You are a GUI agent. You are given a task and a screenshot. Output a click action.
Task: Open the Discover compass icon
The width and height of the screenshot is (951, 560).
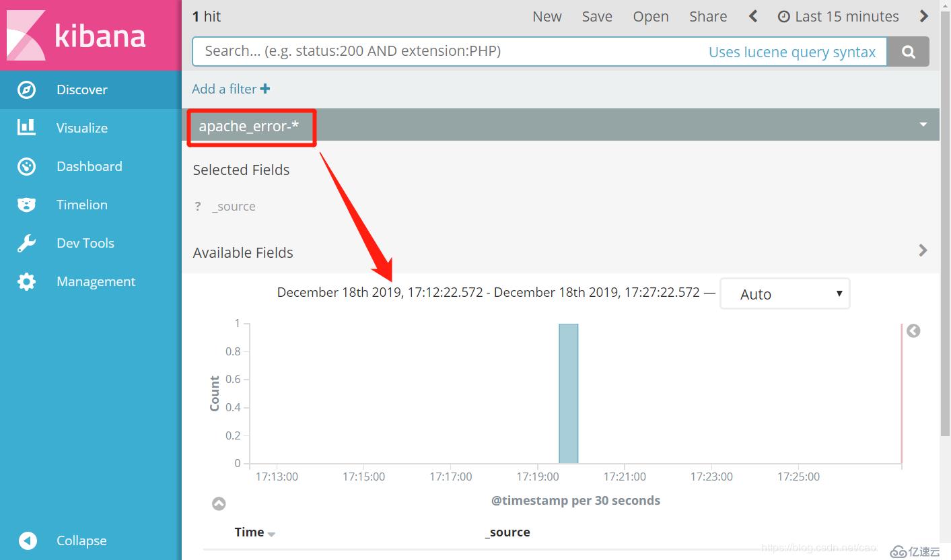(x=26, y=90)
